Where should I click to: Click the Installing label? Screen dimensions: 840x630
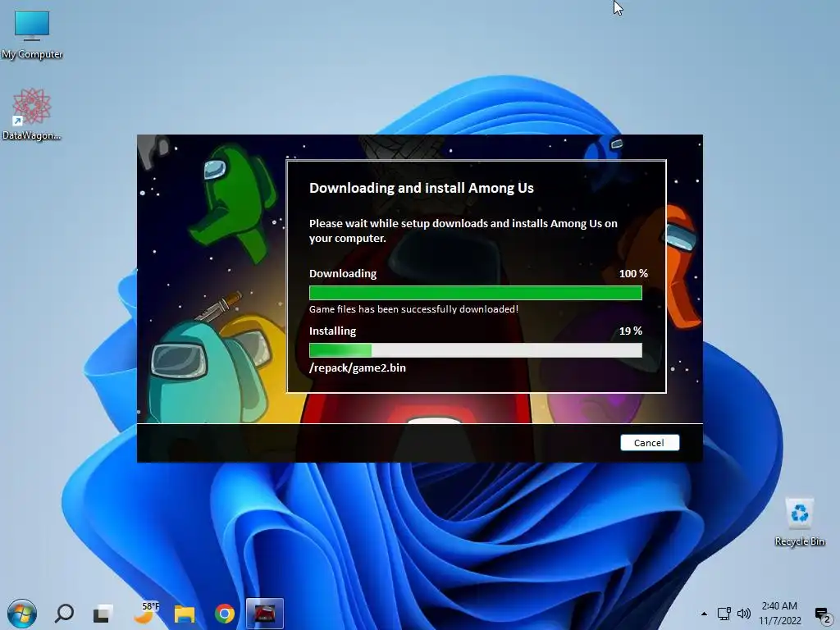pos(332,331)
